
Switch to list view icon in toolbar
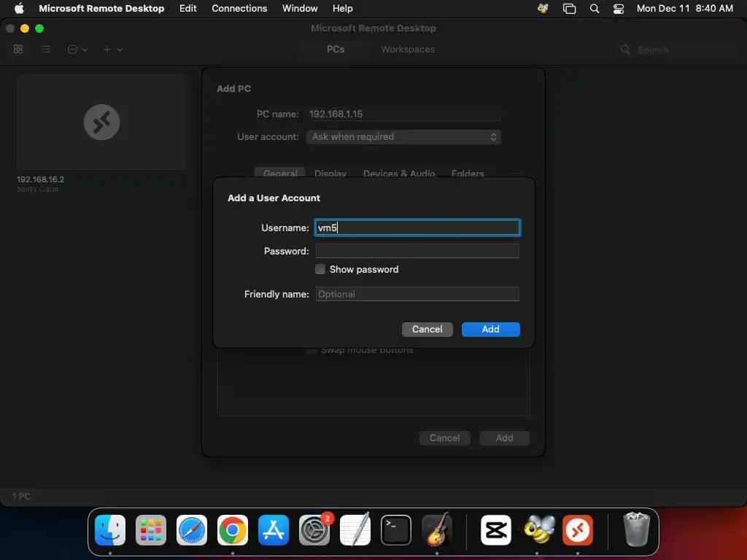click(x=45, y=49)
